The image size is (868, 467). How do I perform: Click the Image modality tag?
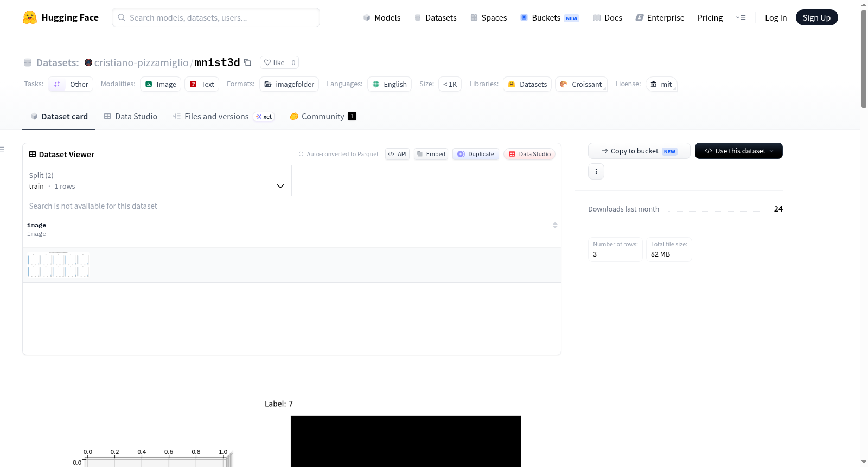[x=161, y=84]
